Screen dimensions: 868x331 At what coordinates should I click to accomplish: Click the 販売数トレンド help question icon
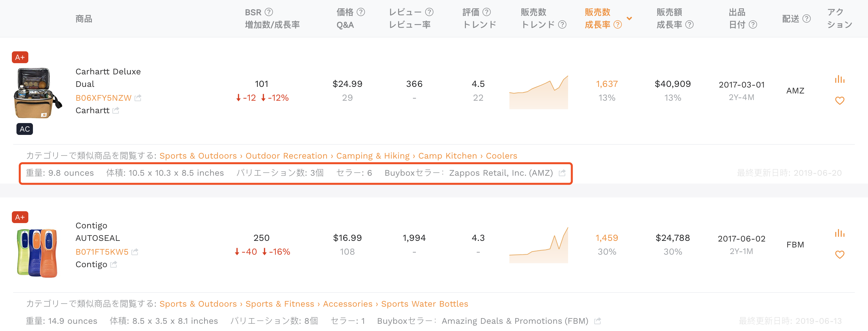562,25
